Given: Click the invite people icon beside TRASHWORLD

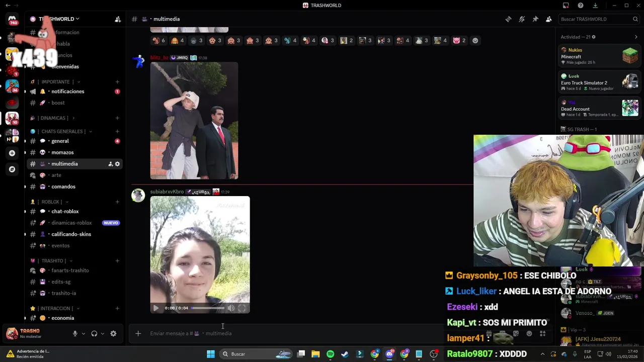Looking at the screenshot, I should tap(118, 19).
